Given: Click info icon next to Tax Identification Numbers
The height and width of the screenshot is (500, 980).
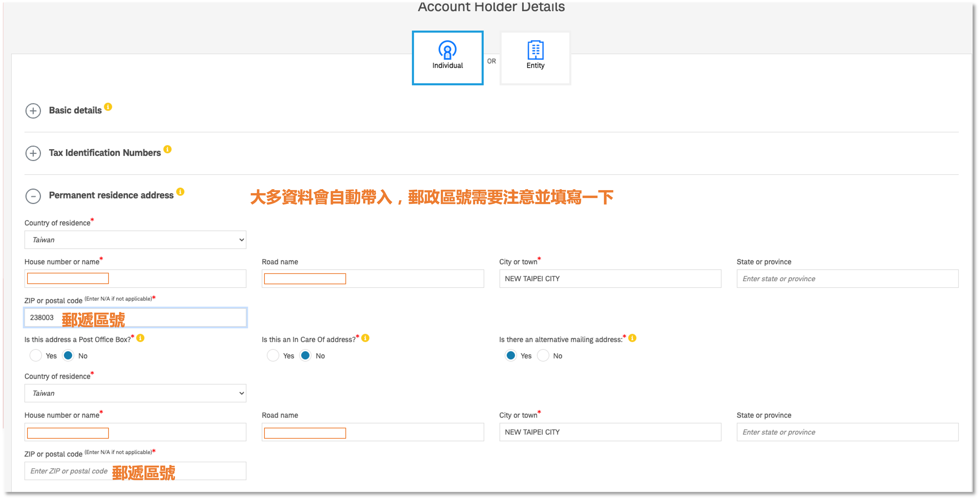Looking at the screenshot, I should (167, 150).
